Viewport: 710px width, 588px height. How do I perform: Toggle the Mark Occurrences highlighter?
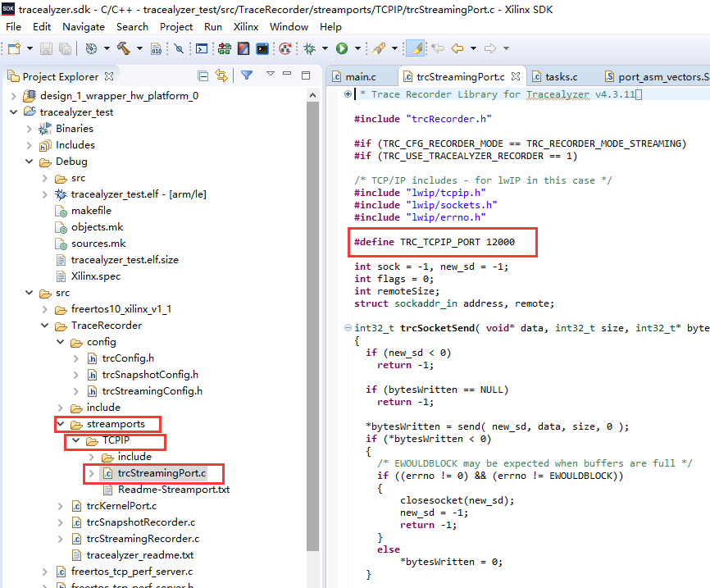[416, 48]
